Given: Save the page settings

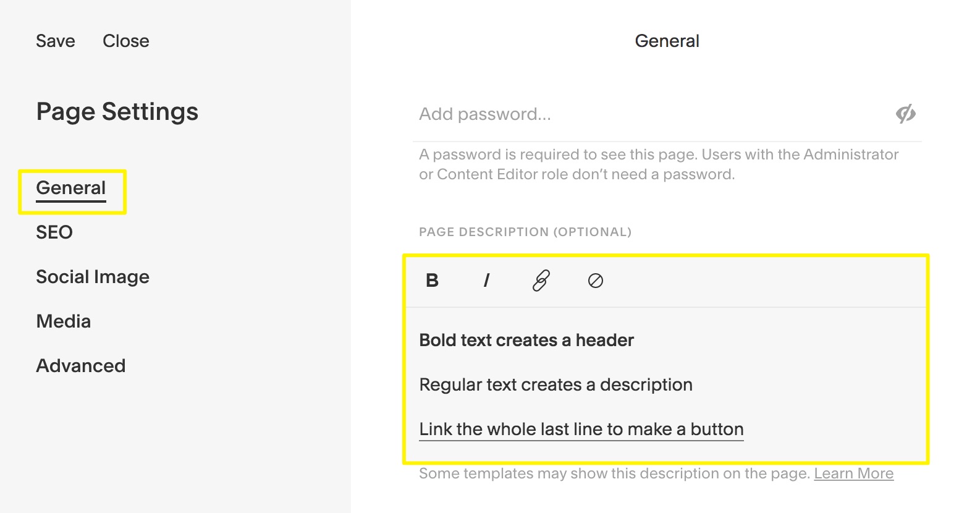Looking at the screenshot, I should [56, 41].
